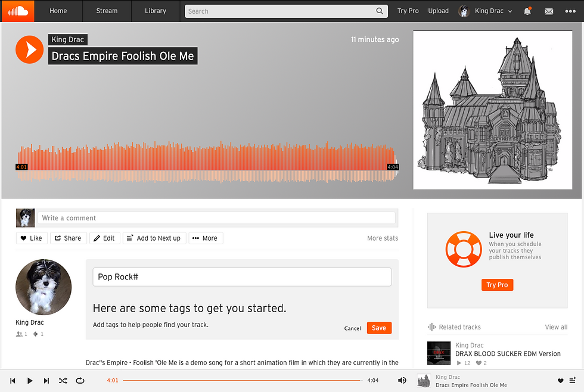Open the Next up queue icon
584x392 pixels.
[x=573, y=381]
